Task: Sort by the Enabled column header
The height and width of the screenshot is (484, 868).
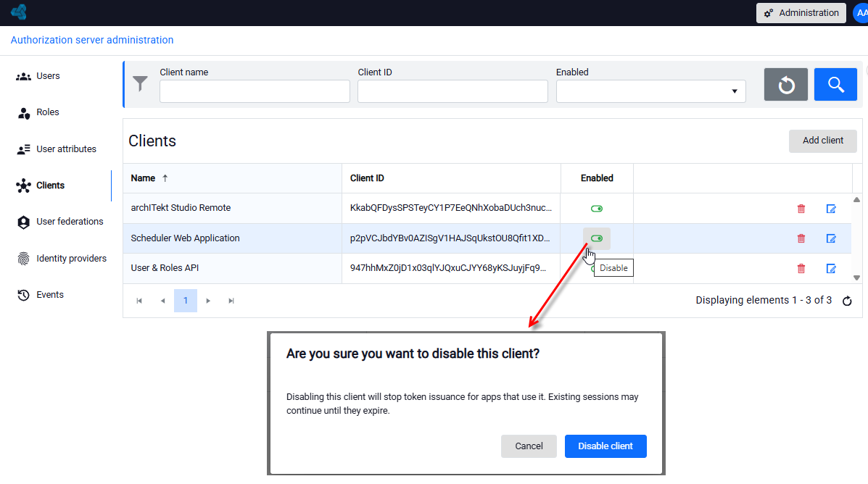Action: point(597,178)
